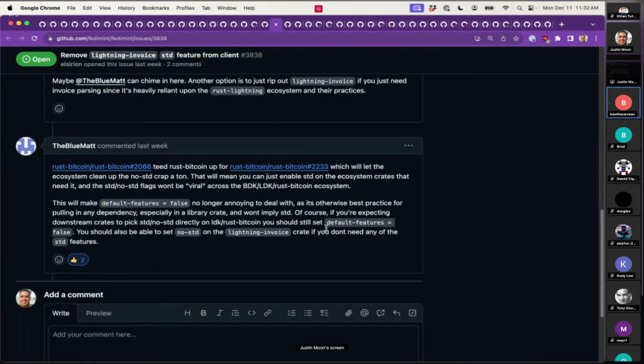Bookmark this page with star icon

517,38
